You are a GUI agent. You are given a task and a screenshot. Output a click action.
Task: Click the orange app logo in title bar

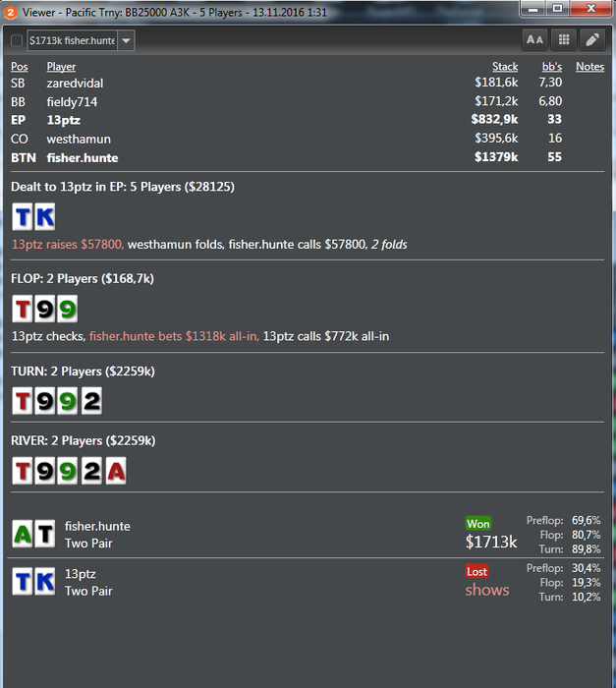coord(11,12)
